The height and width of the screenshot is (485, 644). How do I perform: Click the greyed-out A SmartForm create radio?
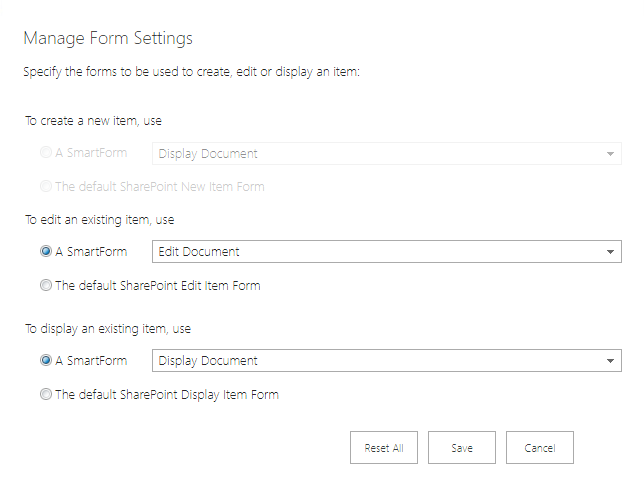(x=46, y=154)
